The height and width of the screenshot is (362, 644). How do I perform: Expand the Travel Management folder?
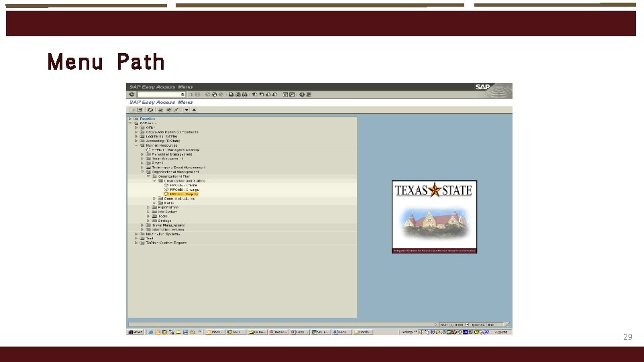pyautogui.click(x=142, y=225)
